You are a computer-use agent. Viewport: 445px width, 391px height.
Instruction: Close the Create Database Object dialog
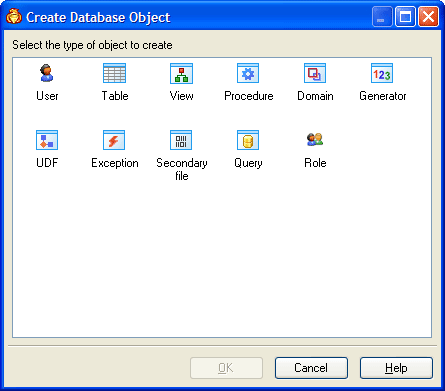(x=428, y=17)
